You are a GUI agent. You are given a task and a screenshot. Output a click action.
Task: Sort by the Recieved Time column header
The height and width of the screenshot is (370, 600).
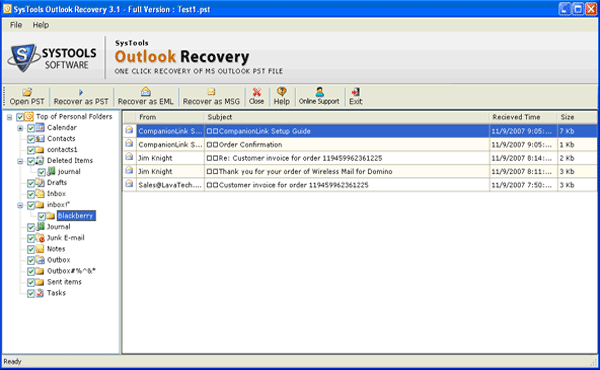[x=523, y=117]
